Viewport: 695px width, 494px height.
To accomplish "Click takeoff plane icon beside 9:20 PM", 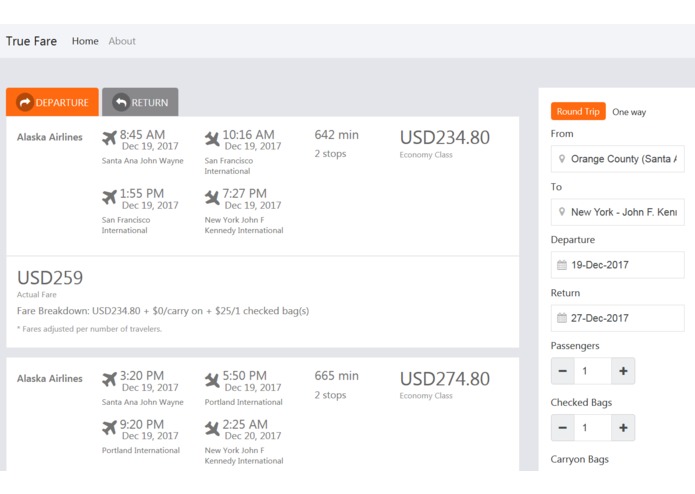I will pyautogui.click(x=109, y=428).
